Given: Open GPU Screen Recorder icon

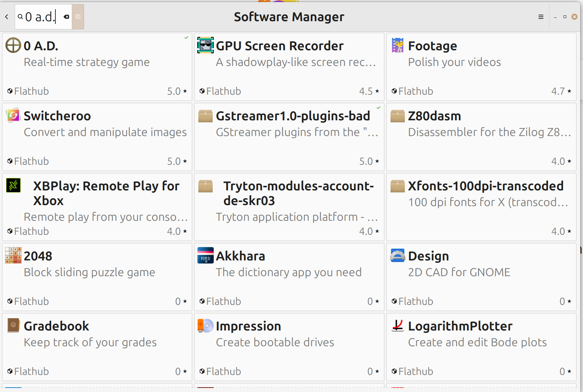Looking at the screenshot, I should tap(206, 45).
